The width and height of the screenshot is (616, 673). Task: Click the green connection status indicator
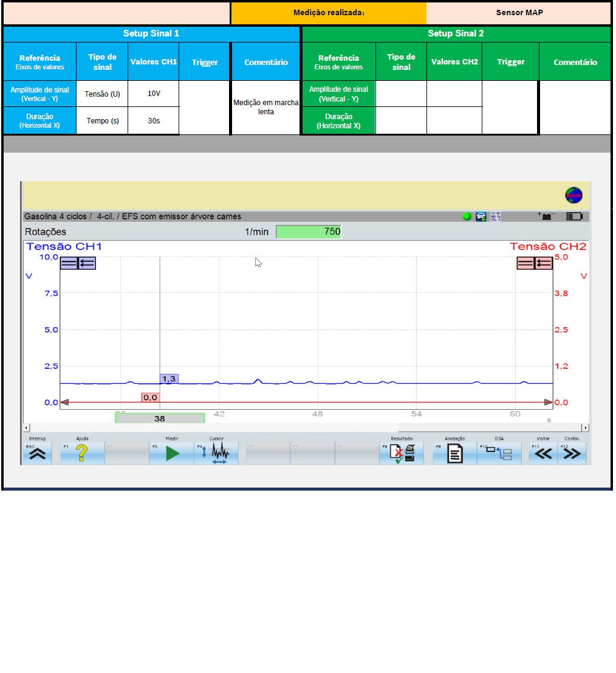tap(467, 216)
